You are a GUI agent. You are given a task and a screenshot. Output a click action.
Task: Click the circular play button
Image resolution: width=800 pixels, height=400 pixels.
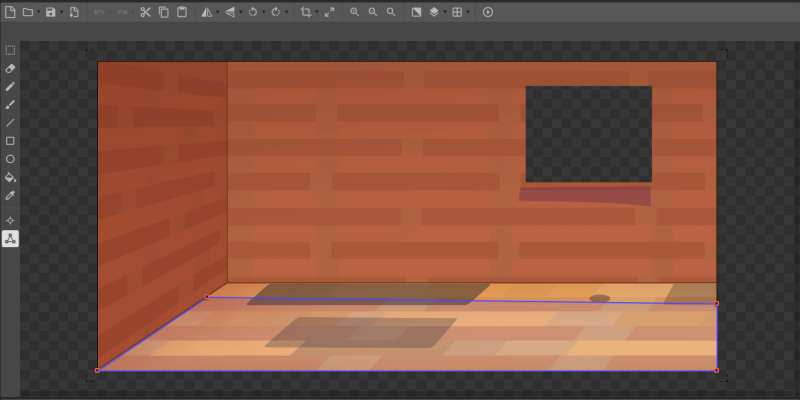(488, 12)
